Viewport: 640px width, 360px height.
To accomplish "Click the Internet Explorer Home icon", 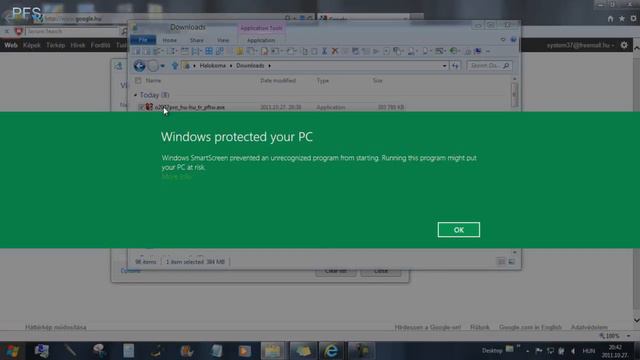I will [x=610, y=19].
